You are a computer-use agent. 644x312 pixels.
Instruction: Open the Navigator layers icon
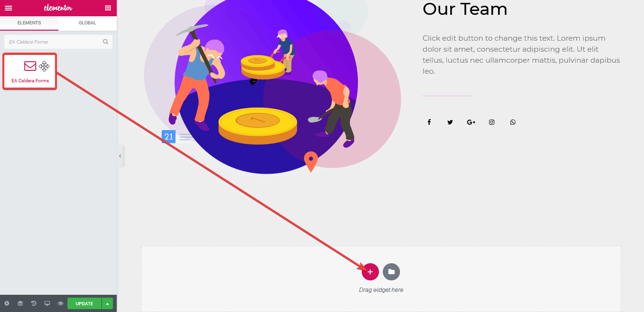click(x=20, y=303)
